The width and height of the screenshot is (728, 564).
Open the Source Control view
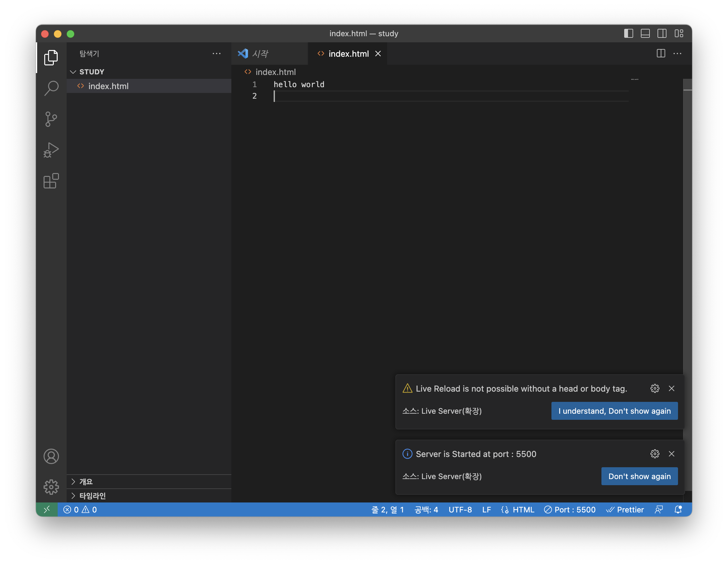(x=51, y=119)
